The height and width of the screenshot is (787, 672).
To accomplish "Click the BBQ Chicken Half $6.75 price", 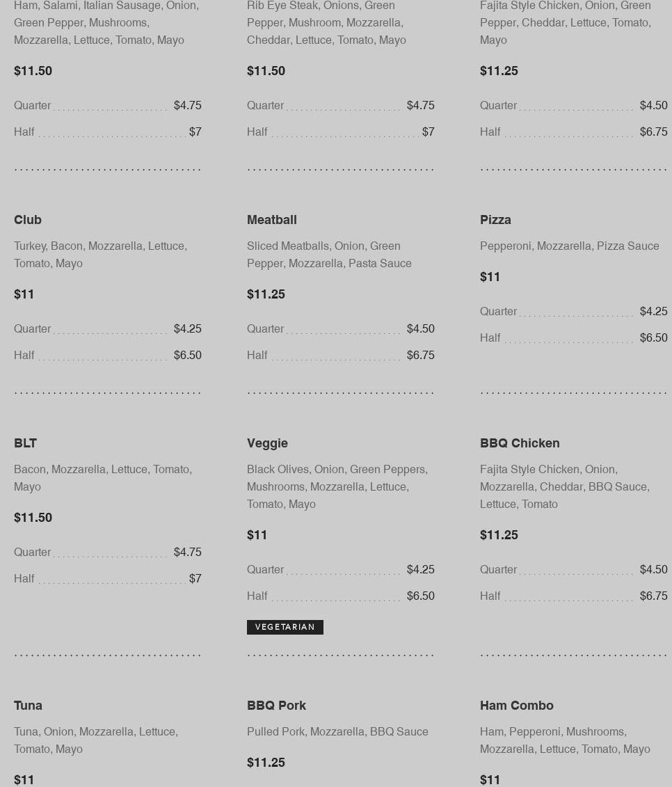I will point(653,596).
